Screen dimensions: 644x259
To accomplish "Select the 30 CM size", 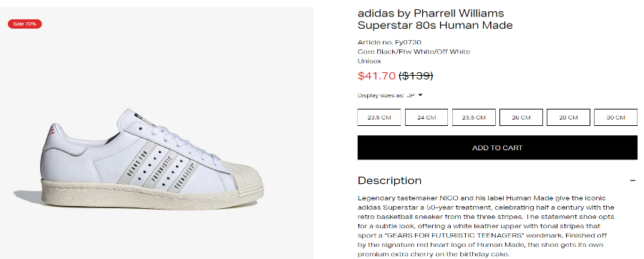I will 615,117.
